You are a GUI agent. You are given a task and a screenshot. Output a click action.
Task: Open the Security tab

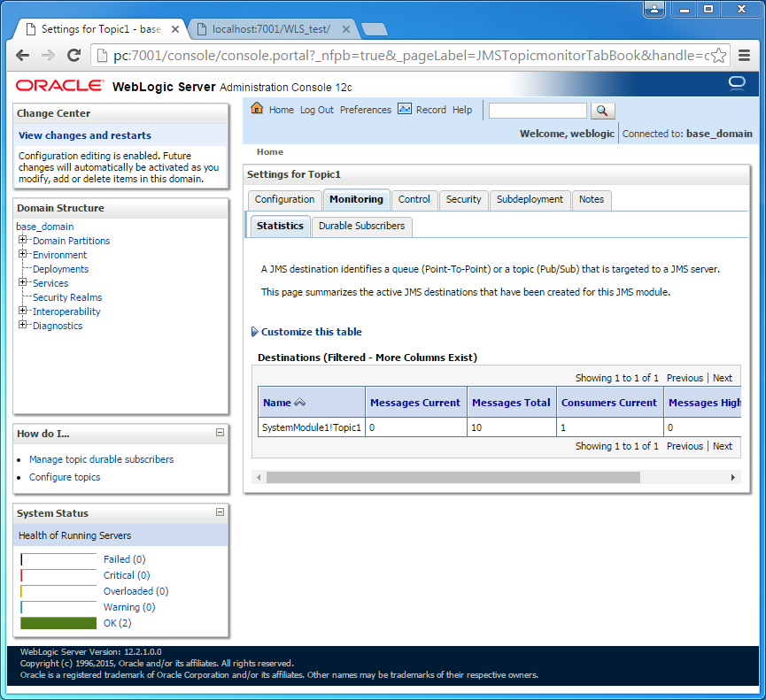click(x=464, y=200)
